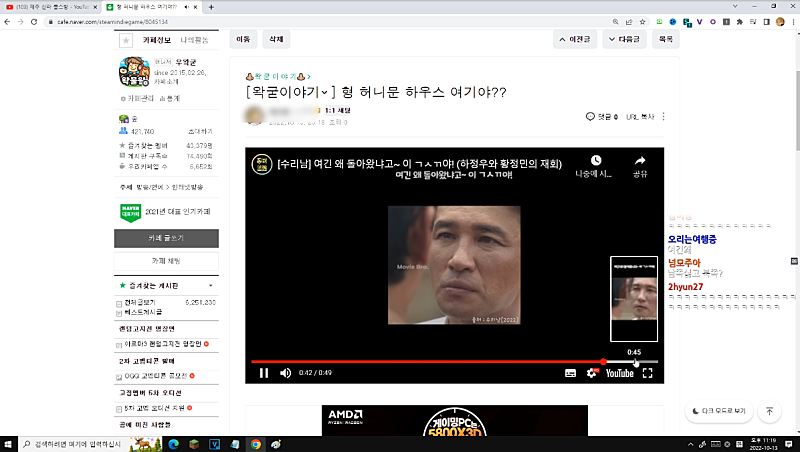Click the AMD gaming PC banner ad
800x452 pixels.
(455, 420)
